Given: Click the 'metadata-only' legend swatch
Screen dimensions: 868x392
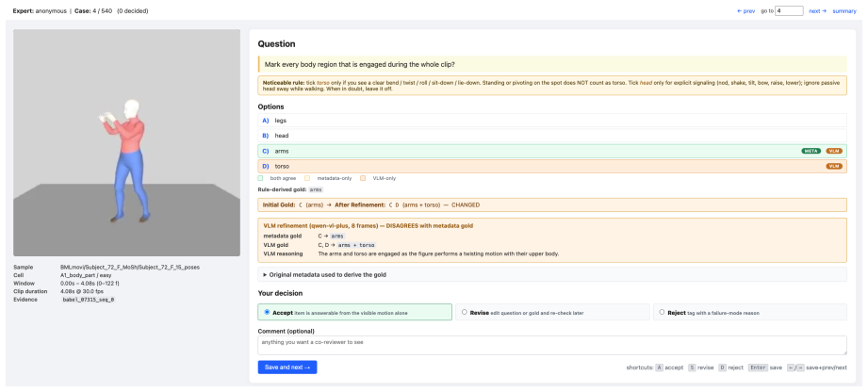Looking at the screenshot, I should point(308,178).
